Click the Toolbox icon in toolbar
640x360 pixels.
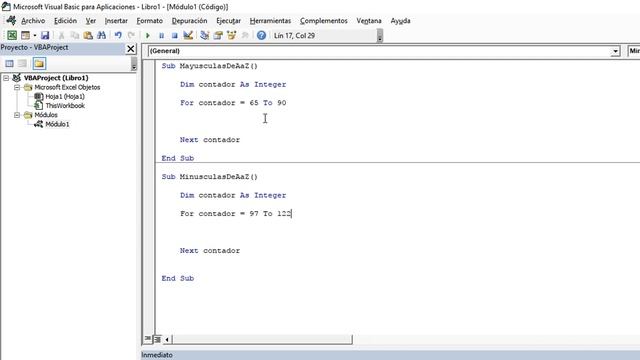tap(245, 36)
